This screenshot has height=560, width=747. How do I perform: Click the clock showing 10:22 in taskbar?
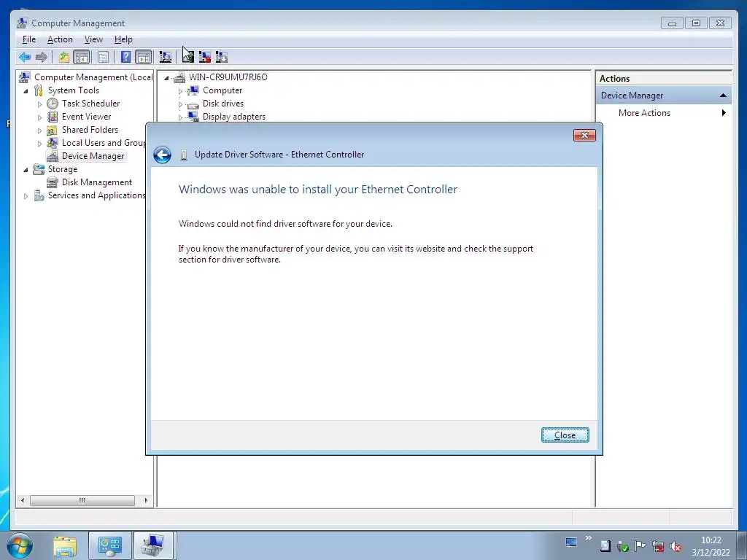coord(711,540)
